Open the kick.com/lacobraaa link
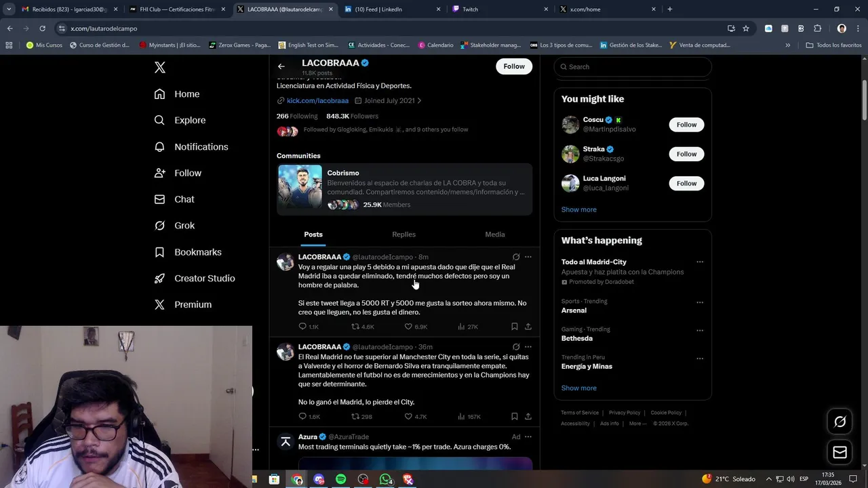 (317, 100)
